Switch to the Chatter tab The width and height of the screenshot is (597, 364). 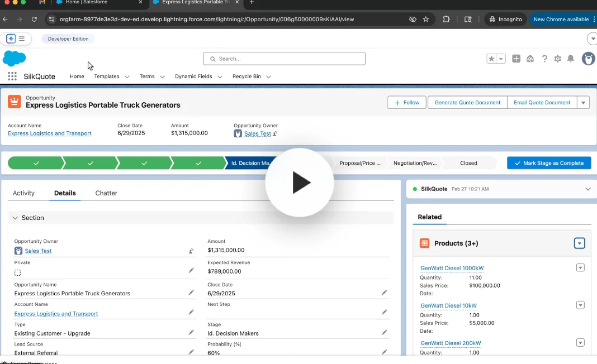[x=106, y=193]
